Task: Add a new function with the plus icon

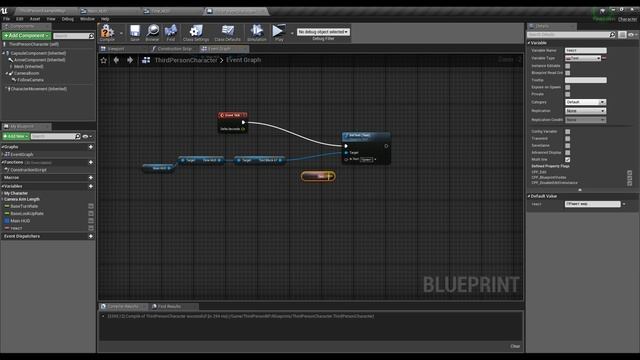Action: tap(91, 162)
